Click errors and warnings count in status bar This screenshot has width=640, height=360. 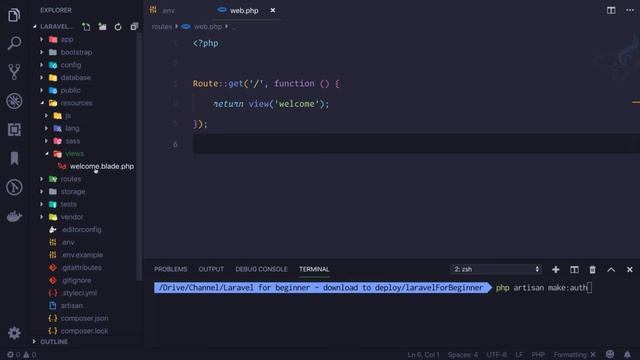22,355
